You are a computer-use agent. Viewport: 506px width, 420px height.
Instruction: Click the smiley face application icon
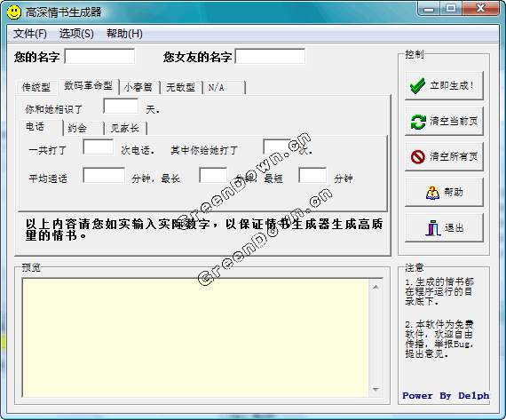click(13, 12)
